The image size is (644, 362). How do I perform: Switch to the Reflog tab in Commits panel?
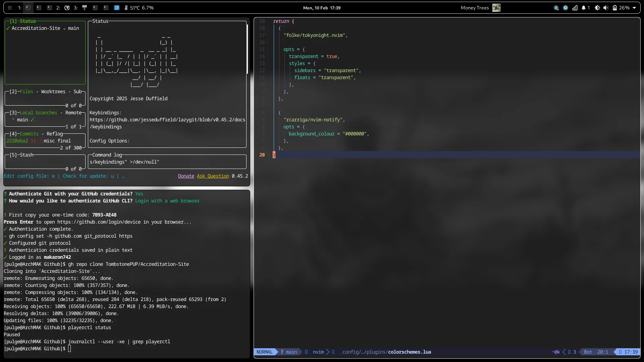coord(55,134)
